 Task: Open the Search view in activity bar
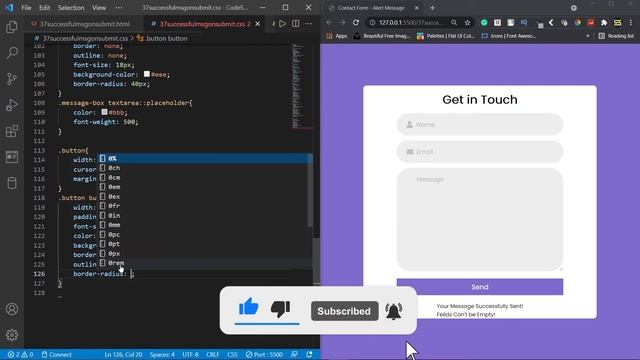(x=12, y=53)
